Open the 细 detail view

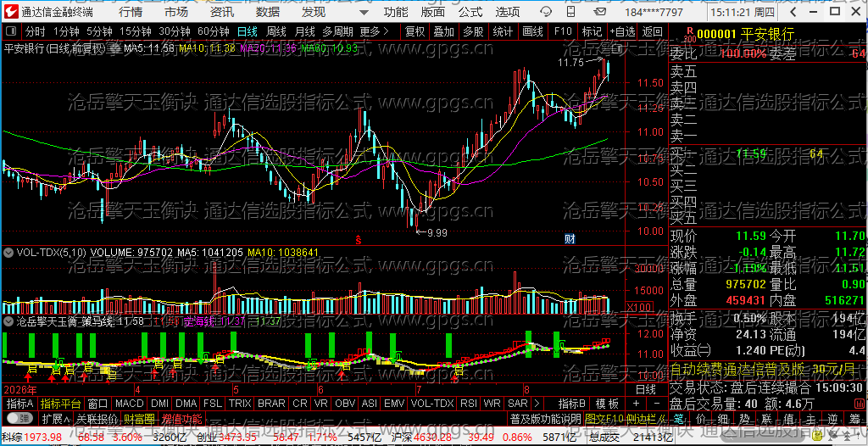pos(723,418)
